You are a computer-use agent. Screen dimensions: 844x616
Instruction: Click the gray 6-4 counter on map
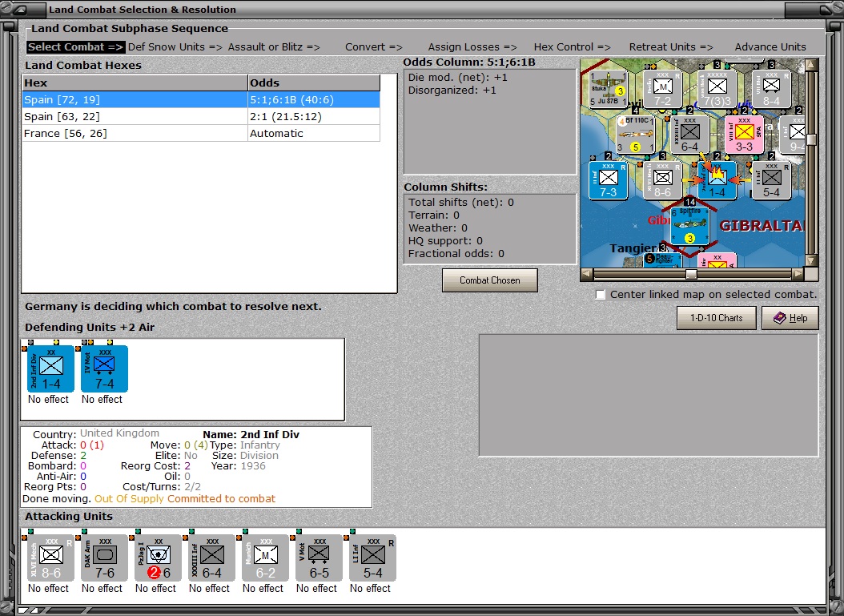tap(689, 134)
